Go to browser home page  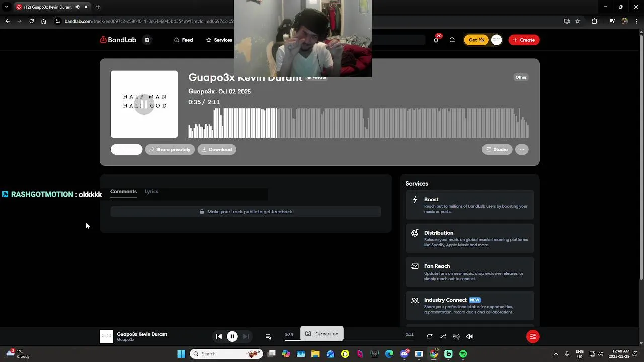coord(43,21)
